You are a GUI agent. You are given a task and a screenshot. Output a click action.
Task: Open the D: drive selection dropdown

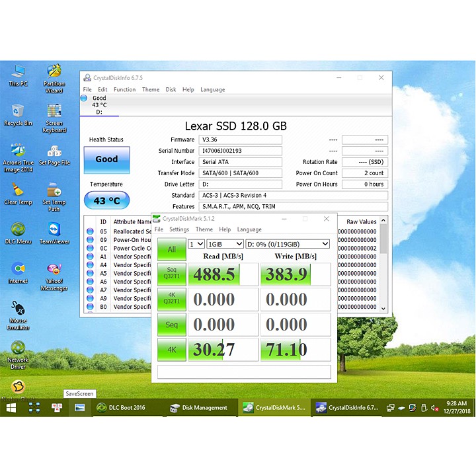288,244
